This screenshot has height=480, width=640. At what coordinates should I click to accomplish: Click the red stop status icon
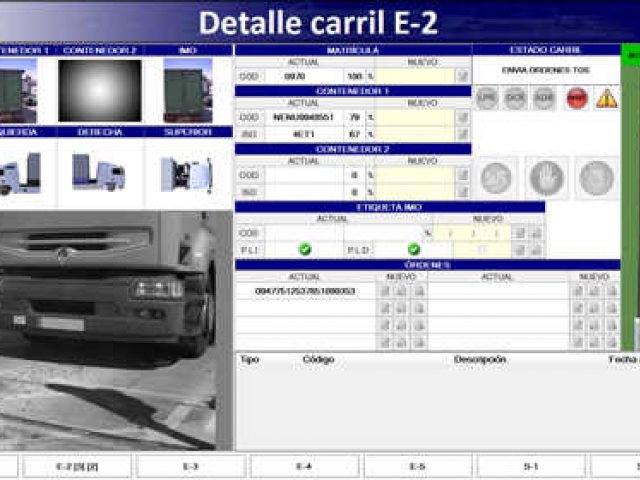point(577,98)
